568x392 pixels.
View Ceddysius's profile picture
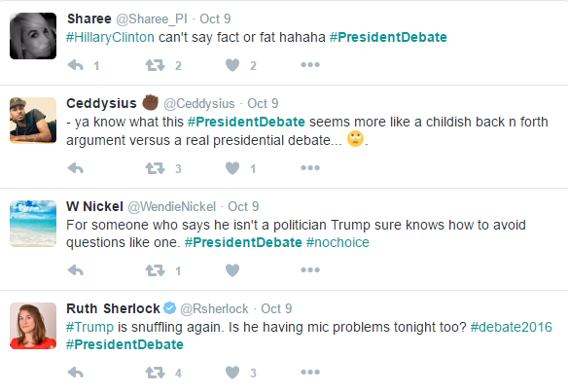(x=33, y=121)
